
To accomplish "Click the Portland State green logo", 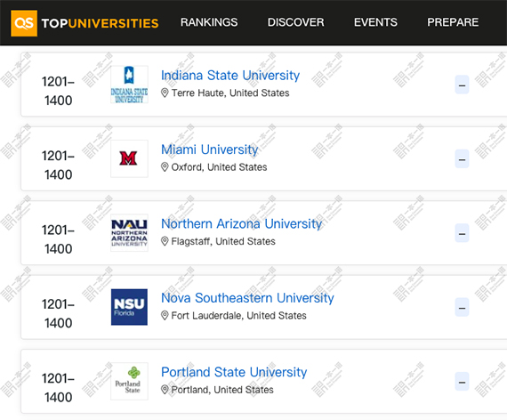I will [x=129, y=381].
